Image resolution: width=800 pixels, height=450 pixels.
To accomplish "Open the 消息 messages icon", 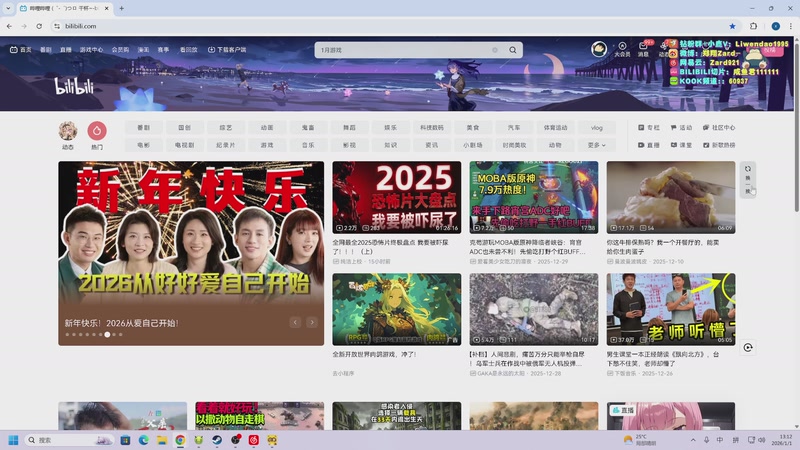I will [x=643, y=49].
